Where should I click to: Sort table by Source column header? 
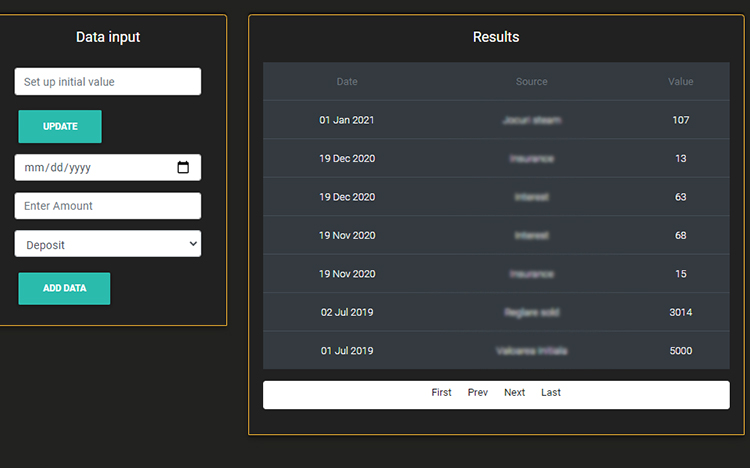pyautogui.click(x=531, y=82)
